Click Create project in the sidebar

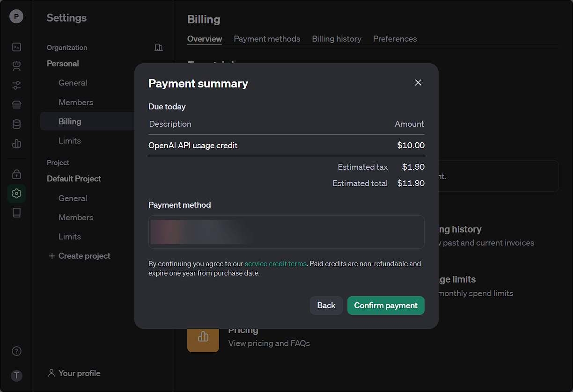pos(80,256)
